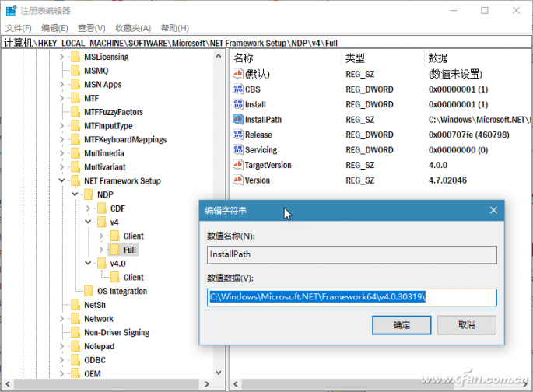
Task: Sort values by 数据 column header
Action: [x=478, y=58]
